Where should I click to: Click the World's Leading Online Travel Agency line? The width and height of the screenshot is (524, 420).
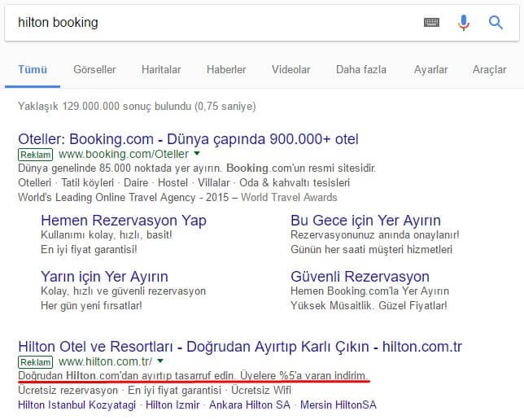(177, 197)
